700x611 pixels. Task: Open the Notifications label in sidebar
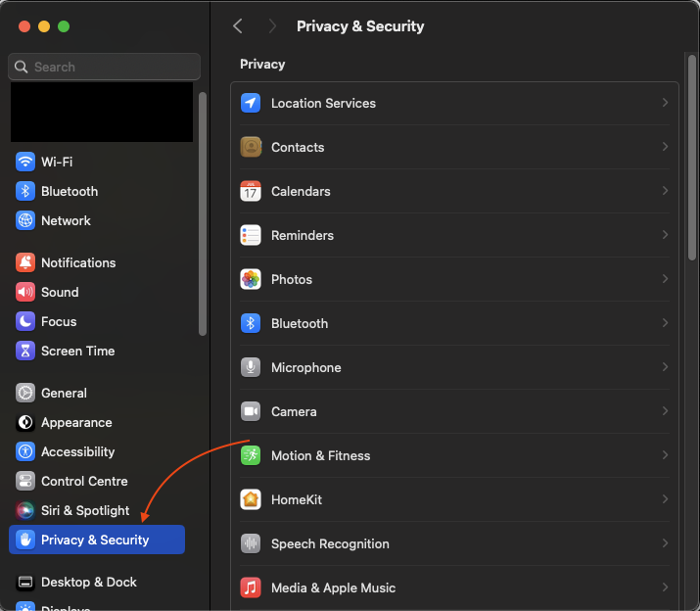pyautogui.click(x=78, y=262)
